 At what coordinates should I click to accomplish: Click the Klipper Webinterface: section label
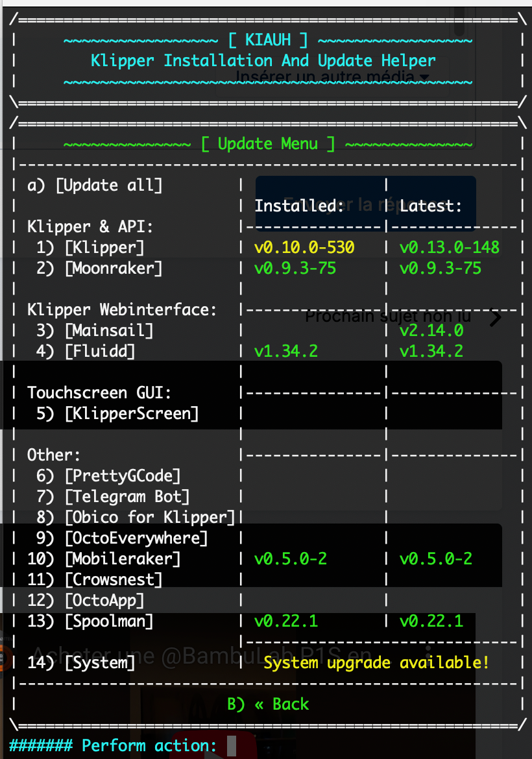pyautogui.click(x=122, y=310)
